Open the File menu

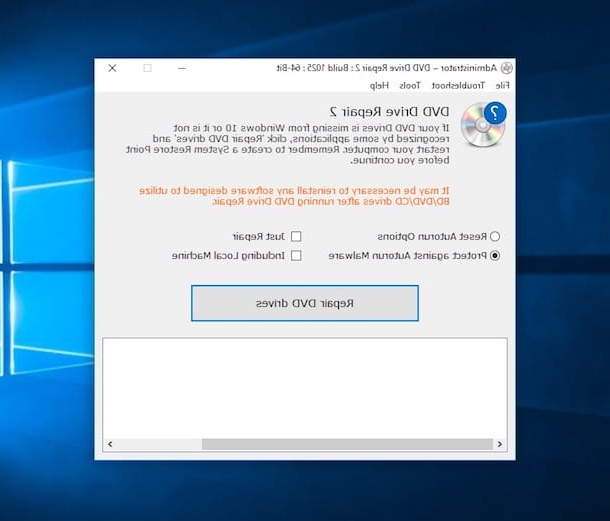(x=502, y=86)
